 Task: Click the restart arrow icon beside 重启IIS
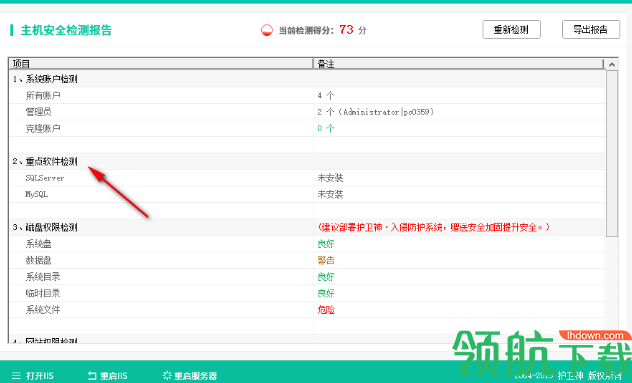(92, 376)
